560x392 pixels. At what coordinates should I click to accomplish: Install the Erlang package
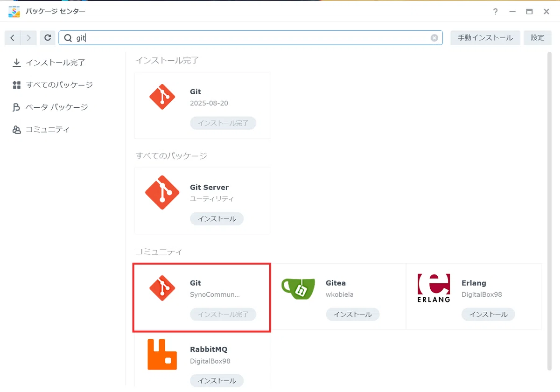click(x=488, y=314)
